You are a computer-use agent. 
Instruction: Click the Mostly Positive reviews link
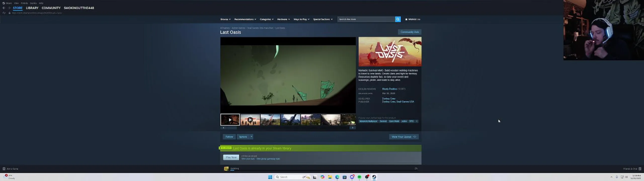click(x=389, y=89)
